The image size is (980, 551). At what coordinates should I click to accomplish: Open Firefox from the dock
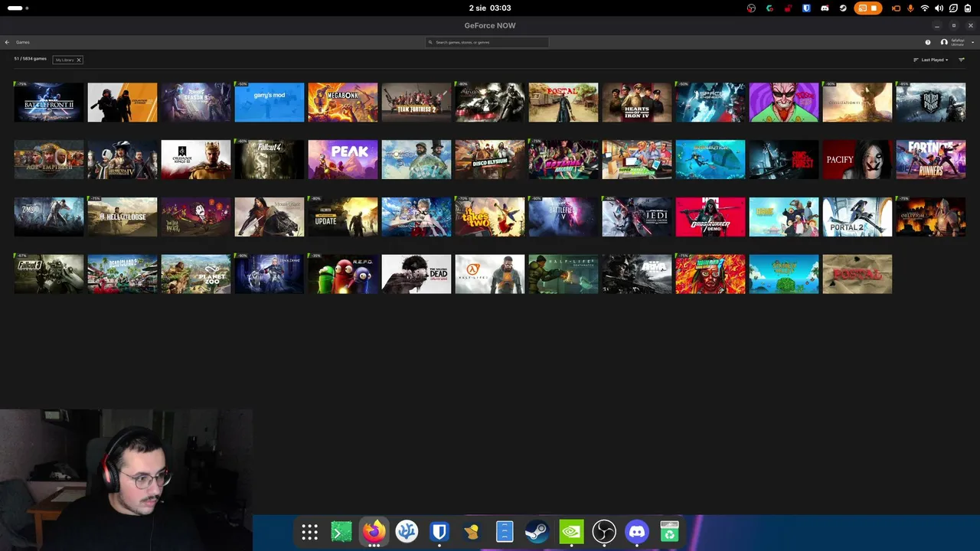374,532
